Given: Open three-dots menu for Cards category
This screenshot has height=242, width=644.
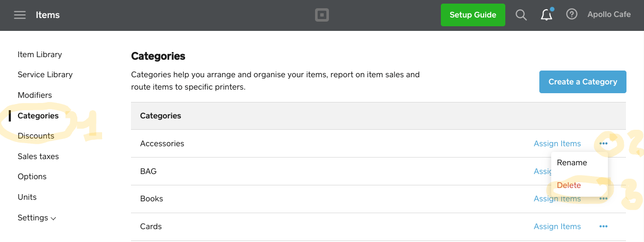Looking at the screenshot, I should pos(603,227).
